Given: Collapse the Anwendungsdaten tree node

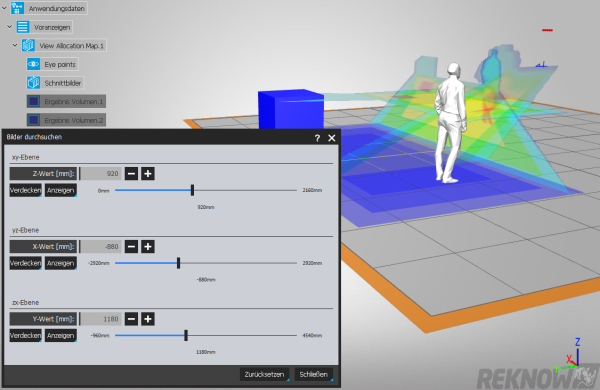Looking at the screenshot, I should click(5, 8).
